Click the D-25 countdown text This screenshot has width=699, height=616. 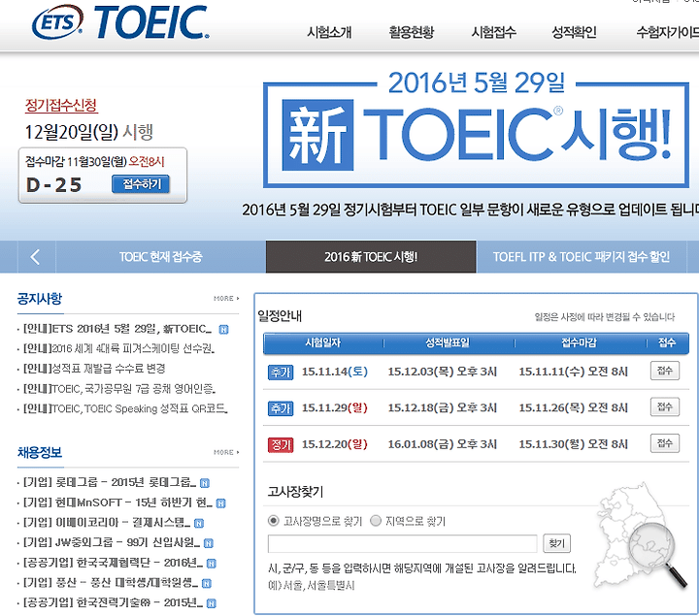tap(54, 185)
